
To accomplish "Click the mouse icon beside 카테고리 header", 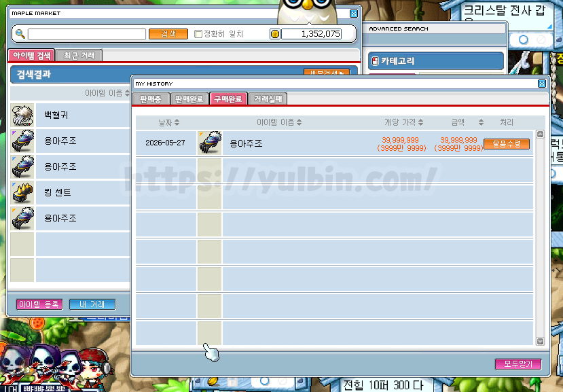I will tap(375, 61).
